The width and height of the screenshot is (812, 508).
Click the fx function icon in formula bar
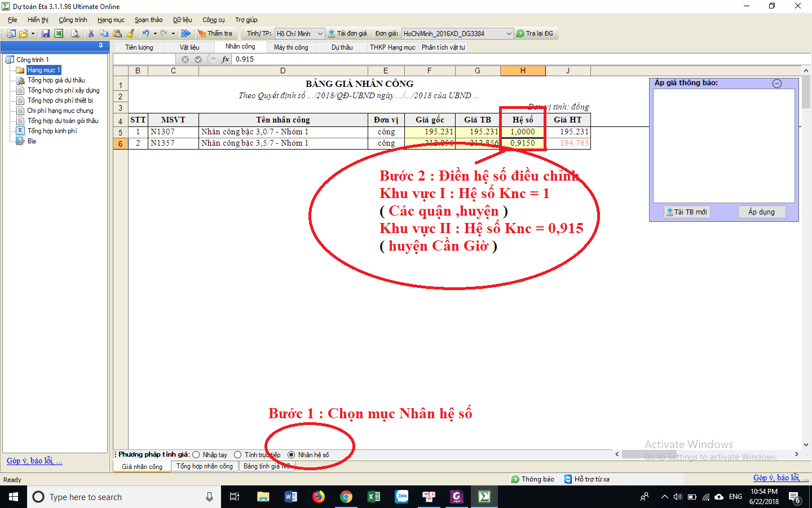click(x=226, y=59)
